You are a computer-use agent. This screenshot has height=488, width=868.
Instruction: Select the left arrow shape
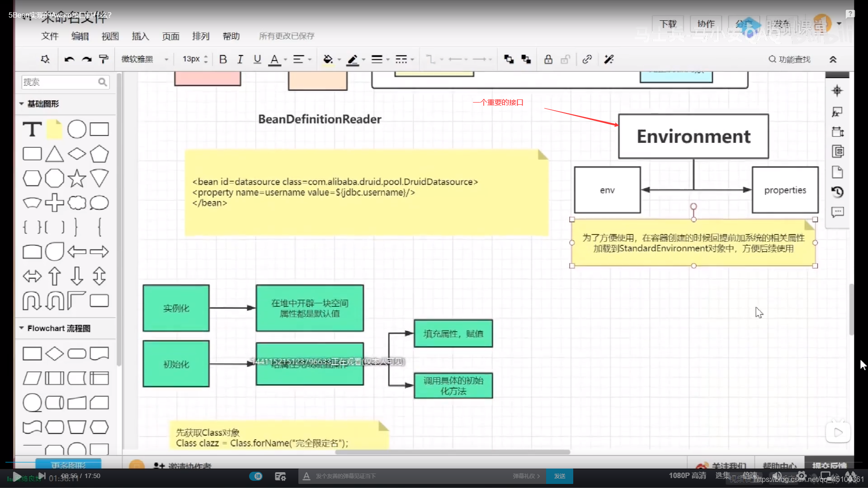tap(76, 251)
